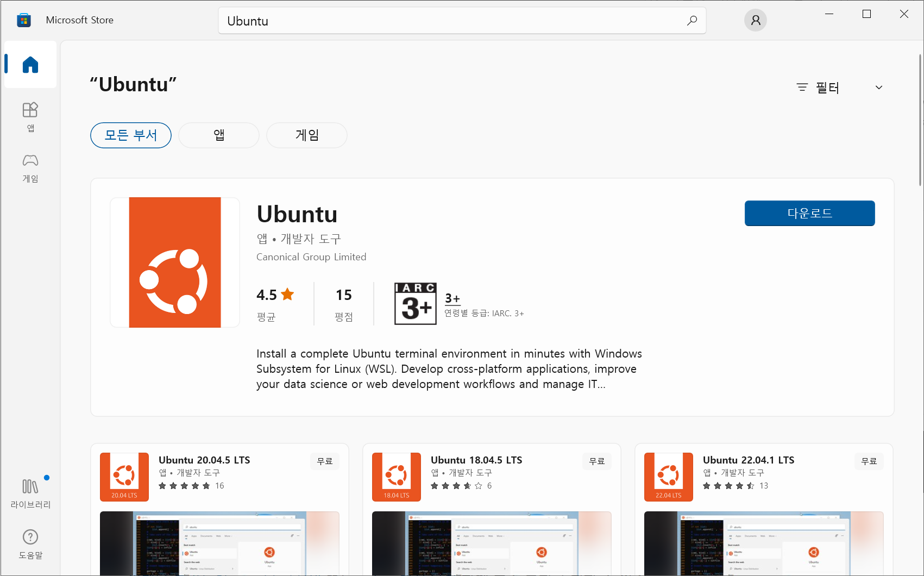The image size is (924, 576).
Task: Select the 앱 filter tab
Action: [219, 135]
